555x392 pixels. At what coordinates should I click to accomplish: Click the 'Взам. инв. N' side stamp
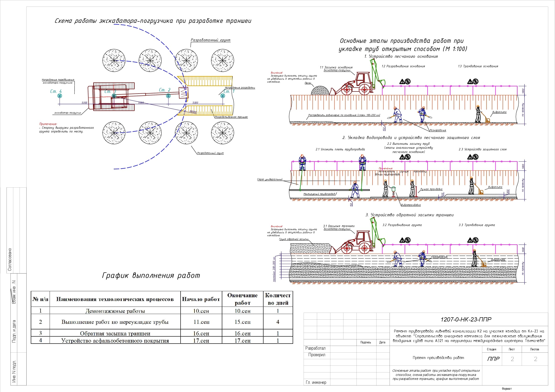tap(14, 292)
